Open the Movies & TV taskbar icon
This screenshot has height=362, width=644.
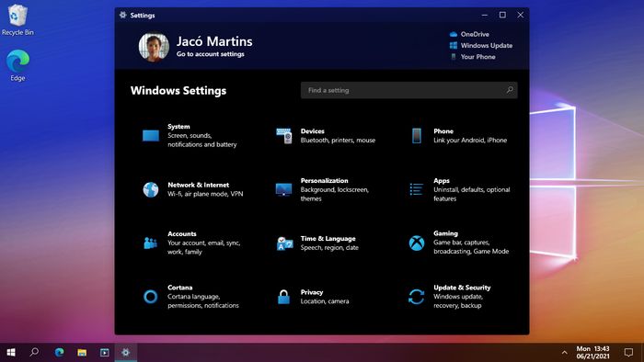[x=104, y=352]
